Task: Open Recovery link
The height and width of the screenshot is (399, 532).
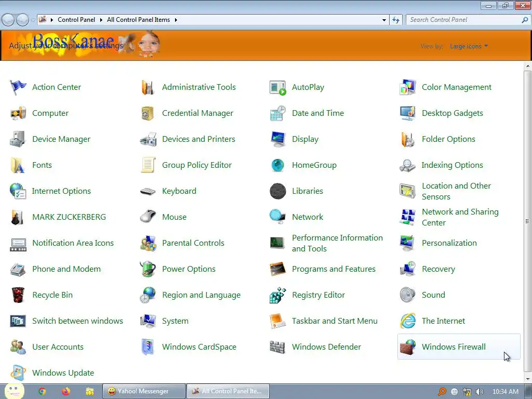Action: click(x=438, y=269)
